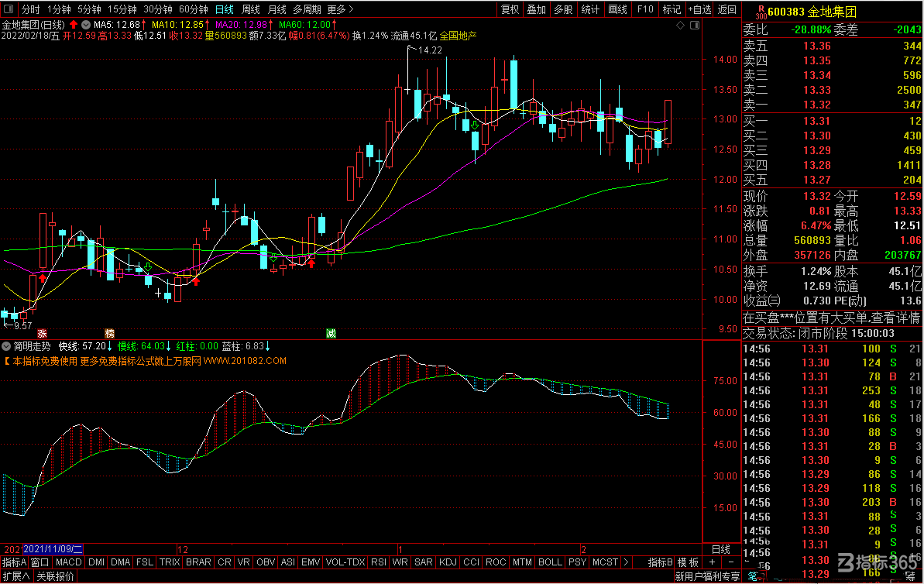Click the red 涨 marker under the chart

coord(42,334)
